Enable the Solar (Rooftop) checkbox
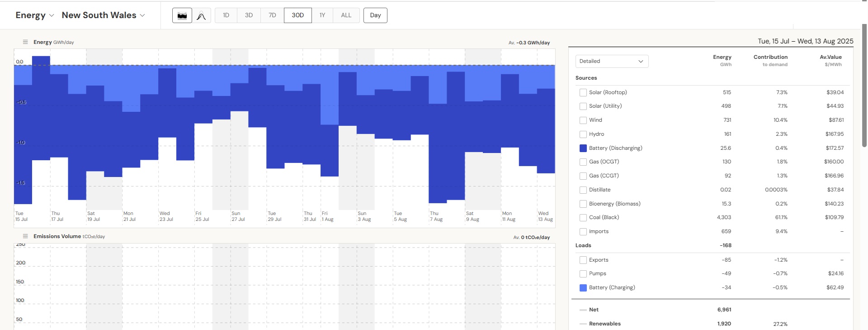 tap(583, 92)
